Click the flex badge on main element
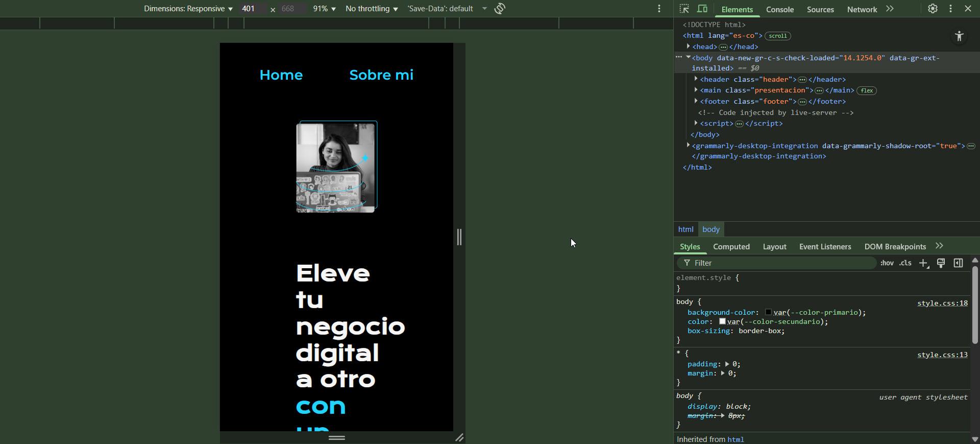This screenshot has height=444, width=980. click(x=867, y=90)
